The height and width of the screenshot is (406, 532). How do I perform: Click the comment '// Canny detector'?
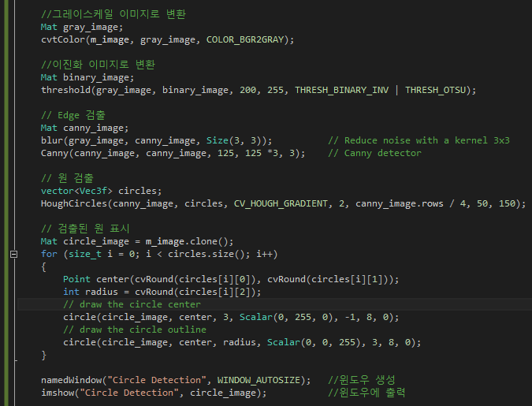(x=374, y=153)
